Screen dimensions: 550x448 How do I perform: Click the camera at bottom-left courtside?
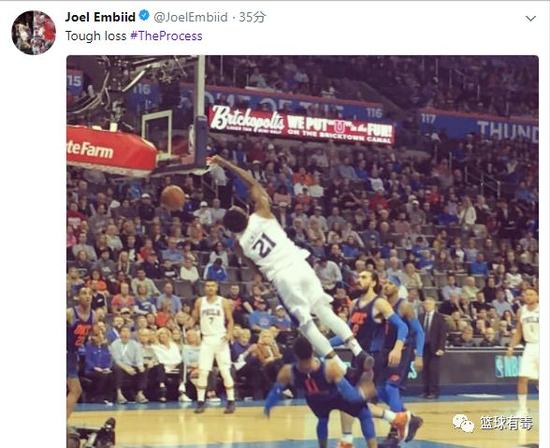point(92,434)
